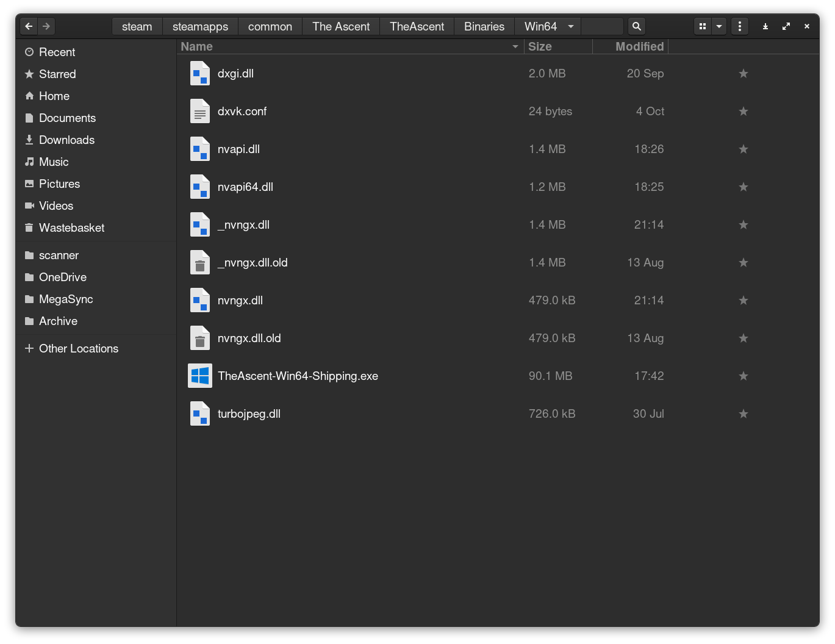Select the TheAscent-Win64-Shipping.exe file name
This screenshot has width=835, height=644.
click(298, 376)
